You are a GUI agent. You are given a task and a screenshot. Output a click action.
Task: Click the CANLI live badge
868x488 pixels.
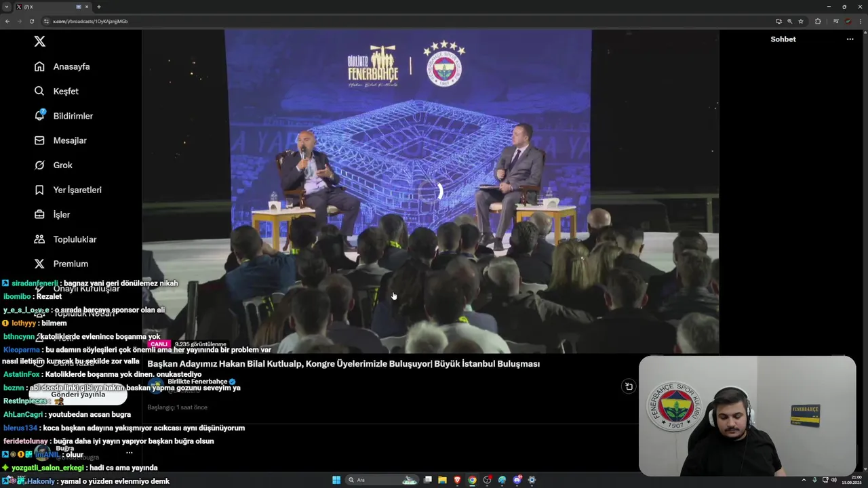[159, 344]
